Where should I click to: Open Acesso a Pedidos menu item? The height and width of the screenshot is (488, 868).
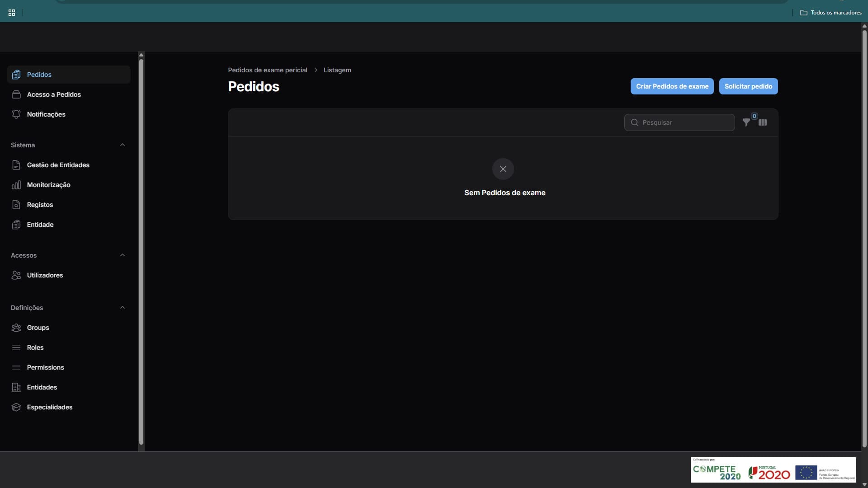tap(54, 94)
